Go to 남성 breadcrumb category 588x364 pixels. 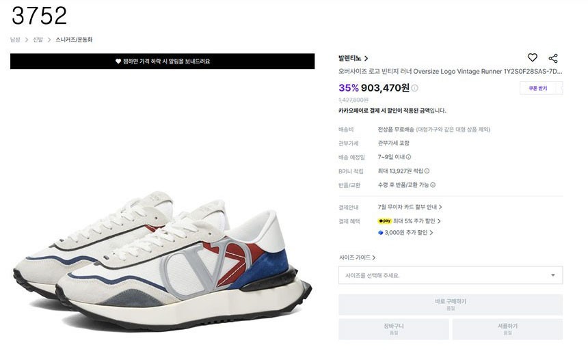[15, 40]
